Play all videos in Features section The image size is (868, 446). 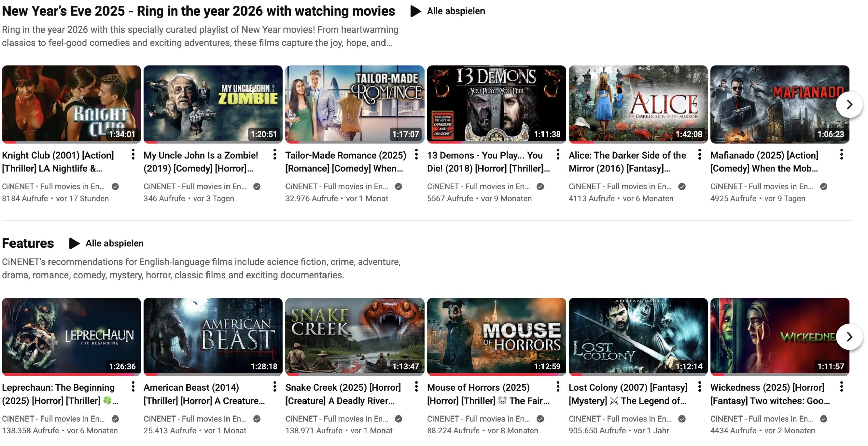pos(106,243)
